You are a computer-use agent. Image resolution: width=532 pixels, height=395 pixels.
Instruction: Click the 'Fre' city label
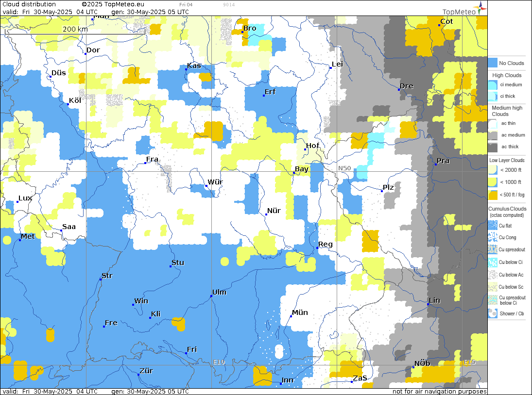(x=111, y=323)
